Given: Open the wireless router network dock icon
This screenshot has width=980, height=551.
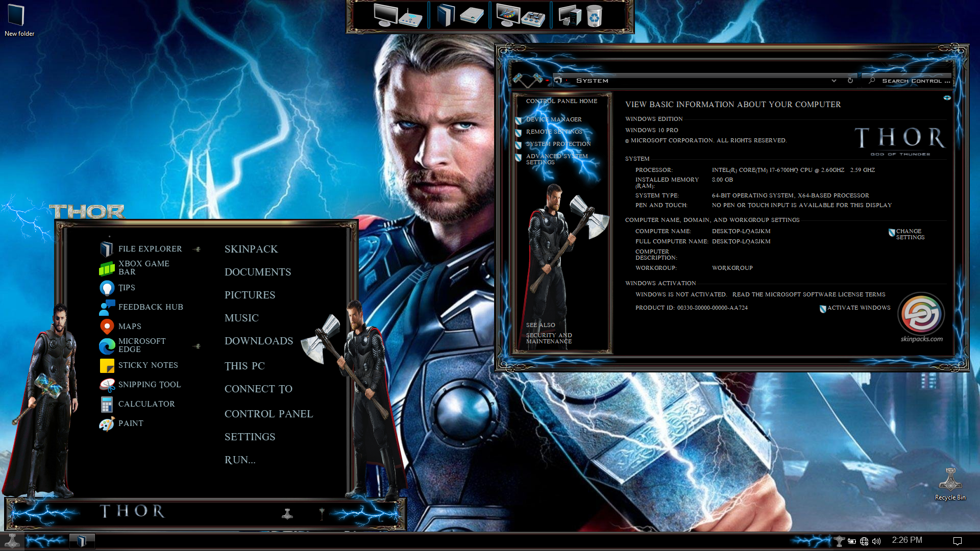Looking at the screenshot, I should tap(410, 18).
